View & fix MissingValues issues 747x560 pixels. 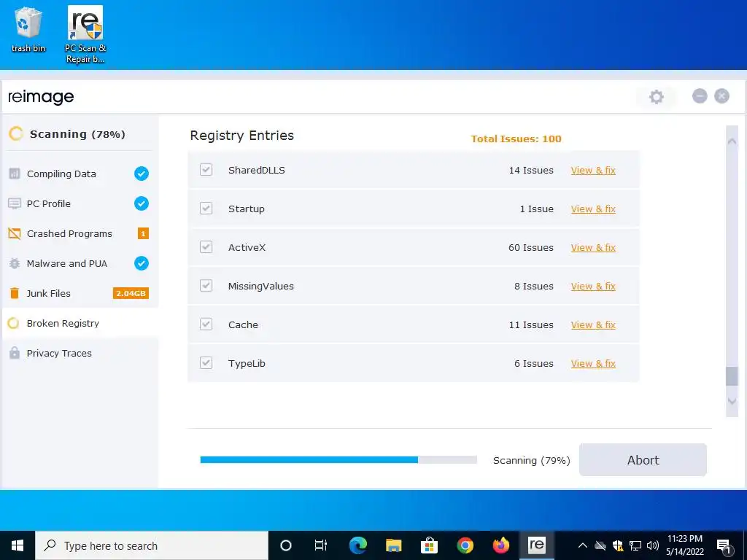point(593,286)
